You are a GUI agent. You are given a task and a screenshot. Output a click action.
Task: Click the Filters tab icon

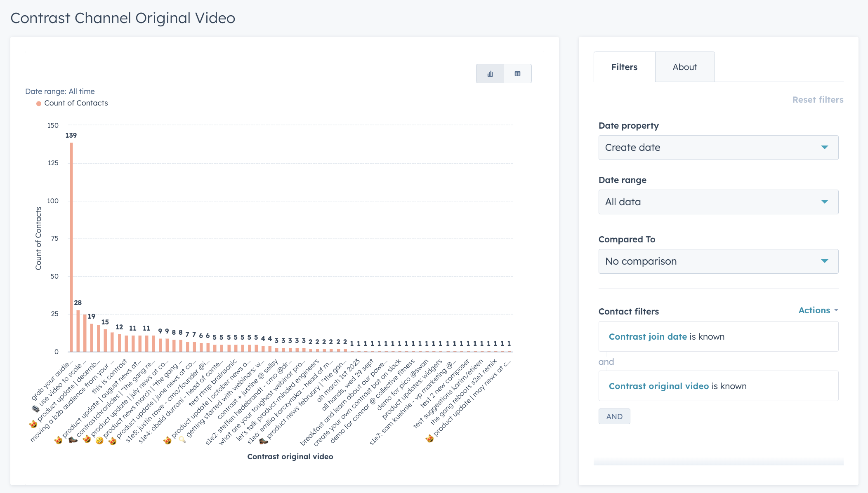pyautogui.click(x=624, y=67)
